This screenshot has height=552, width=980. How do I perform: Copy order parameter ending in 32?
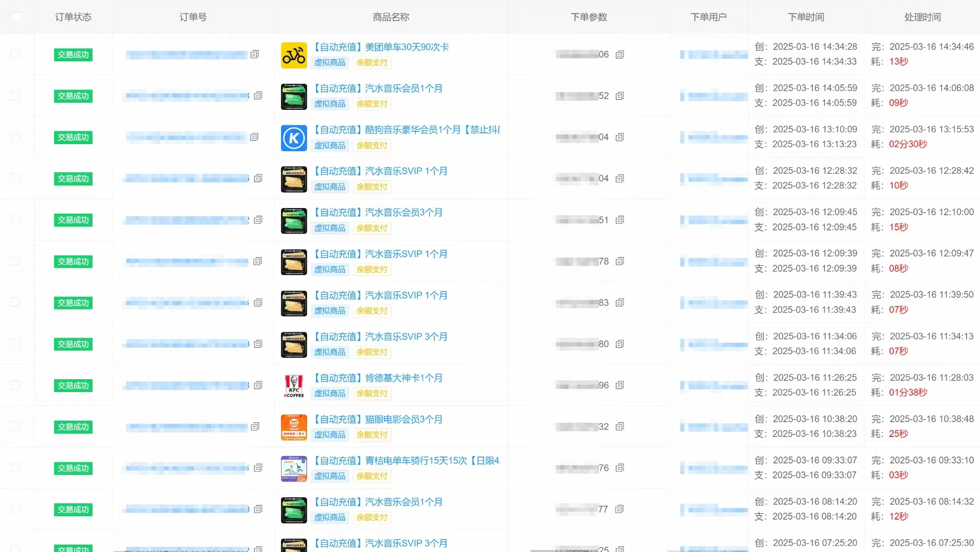[x=620, y=427]
